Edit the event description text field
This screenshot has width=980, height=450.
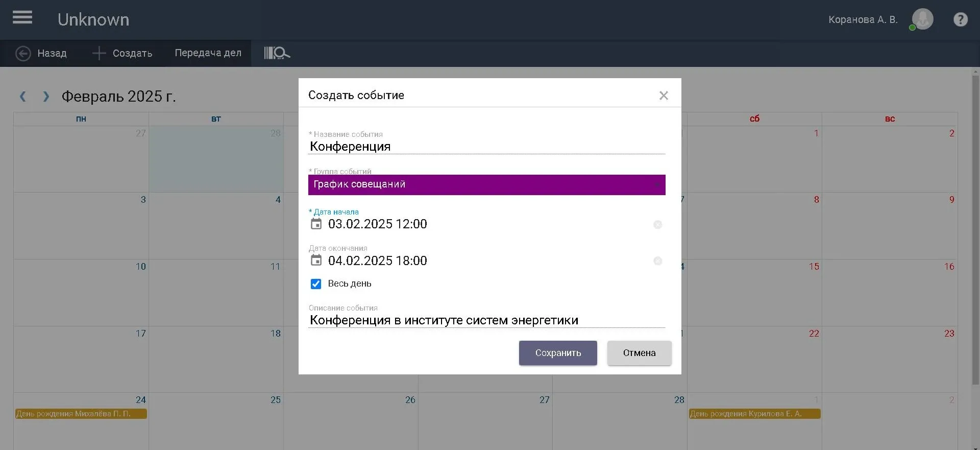click(486, 320)
